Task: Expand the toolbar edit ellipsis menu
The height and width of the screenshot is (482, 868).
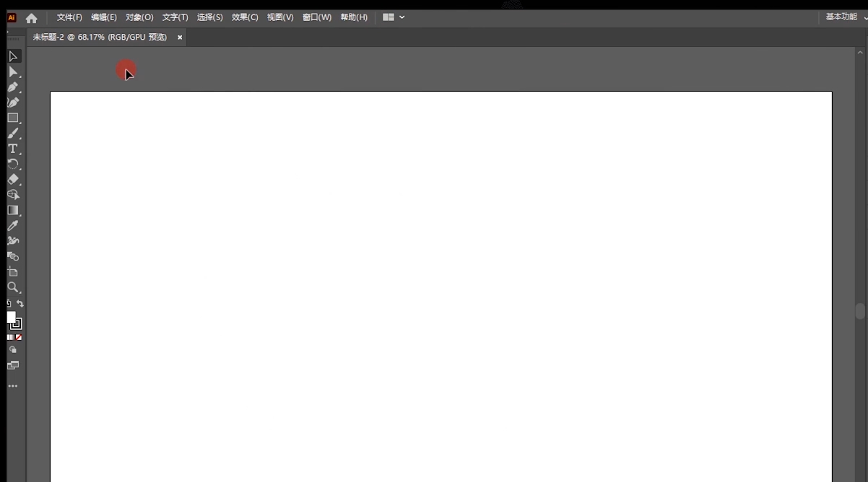Action: point(12,386)
